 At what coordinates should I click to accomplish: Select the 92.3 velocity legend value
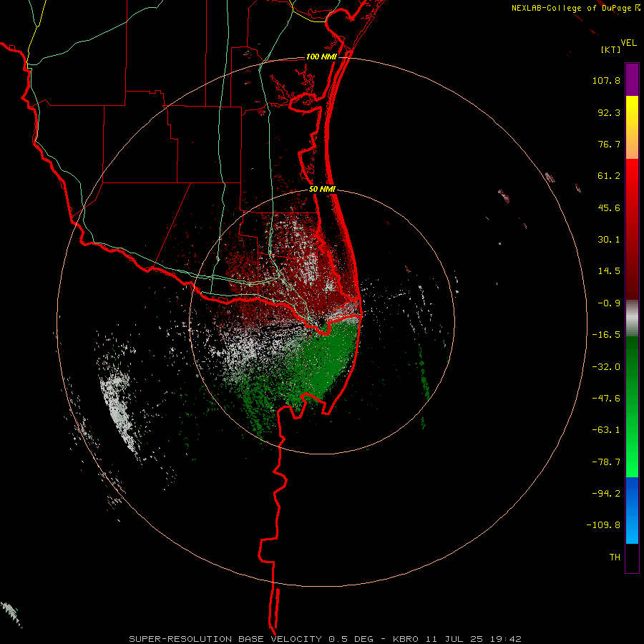point(609,112)
